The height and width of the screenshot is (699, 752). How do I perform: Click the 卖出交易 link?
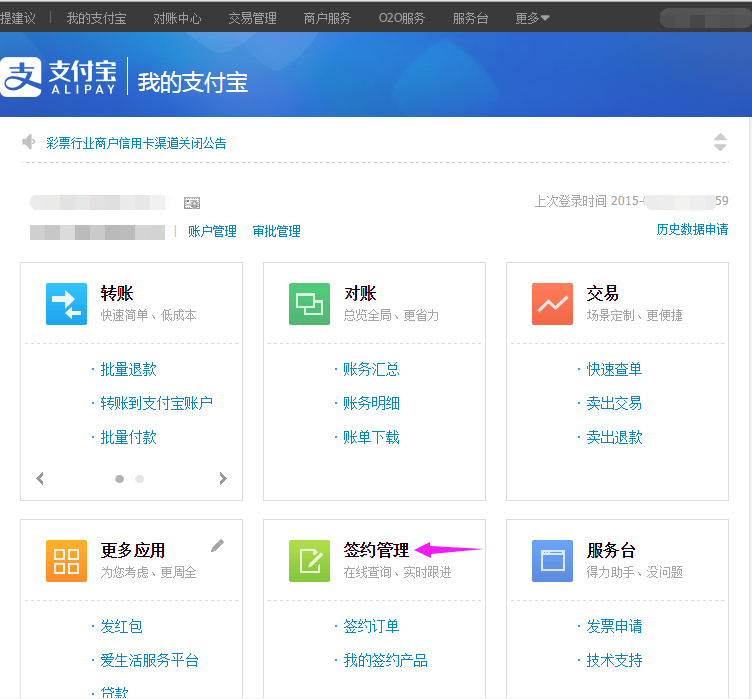[x=614, y=403]
